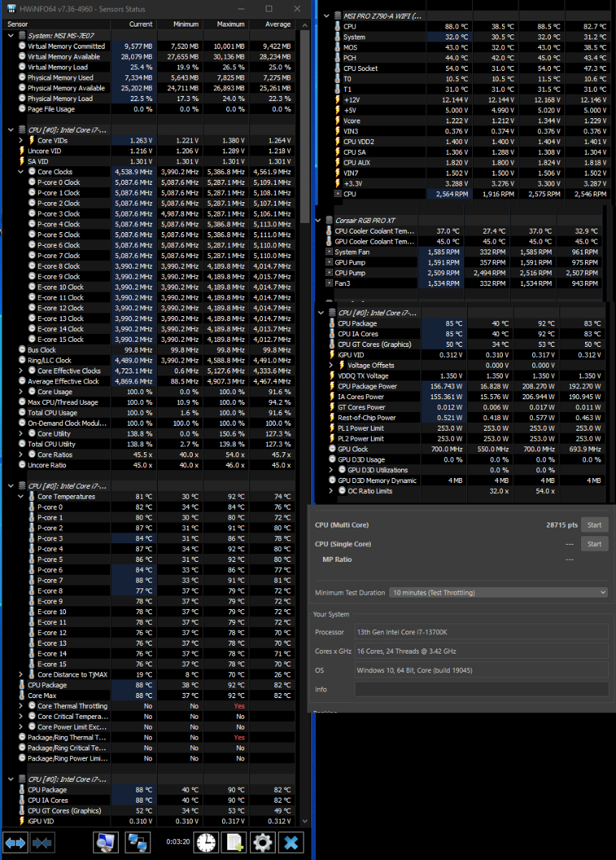Close sensors with the blue X icon
The image size is (616, 860).
290,841
